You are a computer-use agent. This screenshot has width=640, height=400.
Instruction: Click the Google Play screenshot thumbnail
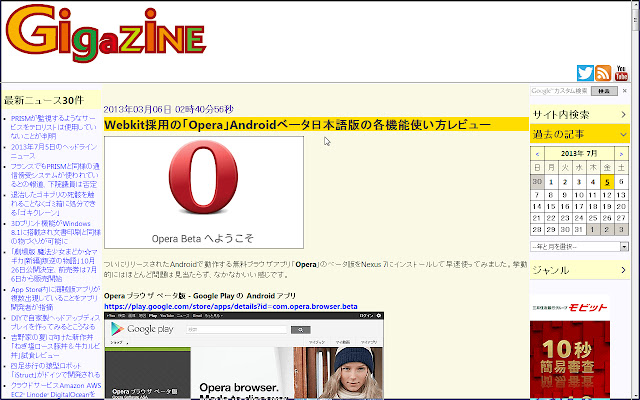click(243, 355)
